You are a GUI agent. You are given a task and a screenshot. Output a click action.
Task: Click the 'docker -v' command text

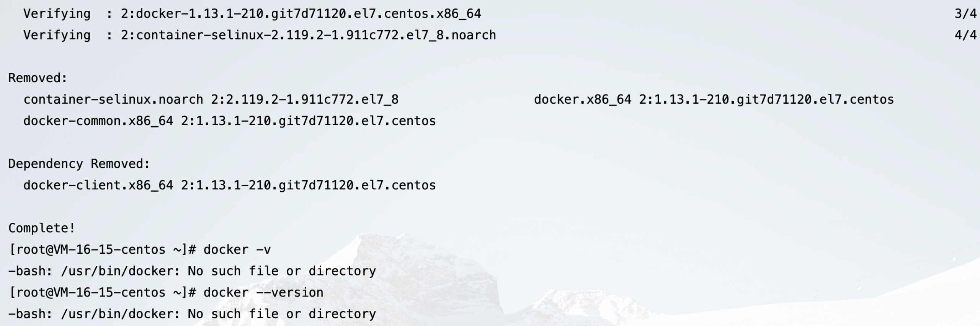pyautogui.click(x=237, y=249)
